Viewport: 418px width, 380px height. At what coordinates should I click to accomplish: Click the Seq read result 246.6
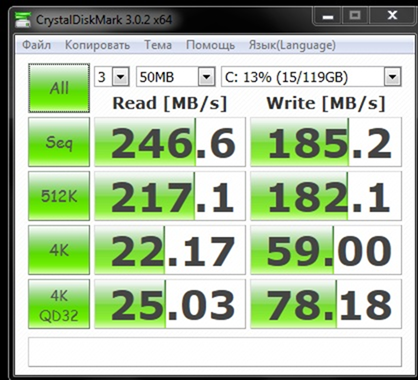click(170, 142)
